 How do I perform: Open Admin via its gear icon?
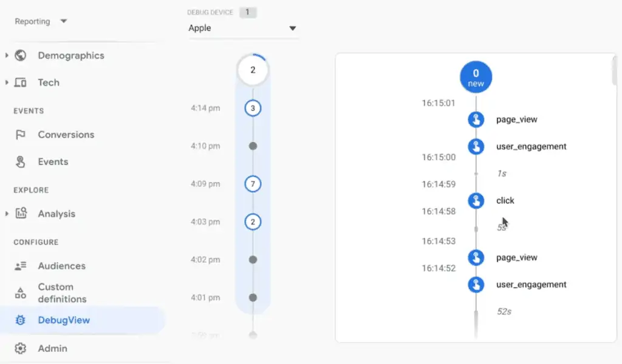pos(20,348)
